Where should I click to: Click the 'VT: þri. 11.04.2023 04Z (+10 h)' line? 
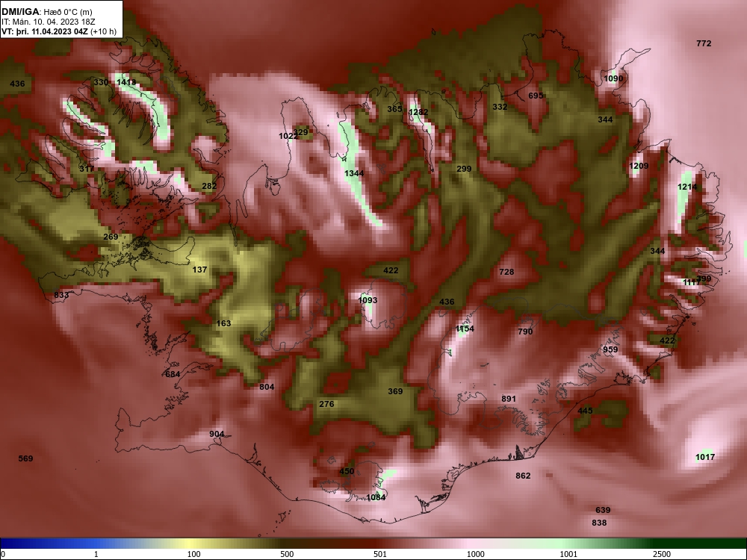[x=58, y=32]
